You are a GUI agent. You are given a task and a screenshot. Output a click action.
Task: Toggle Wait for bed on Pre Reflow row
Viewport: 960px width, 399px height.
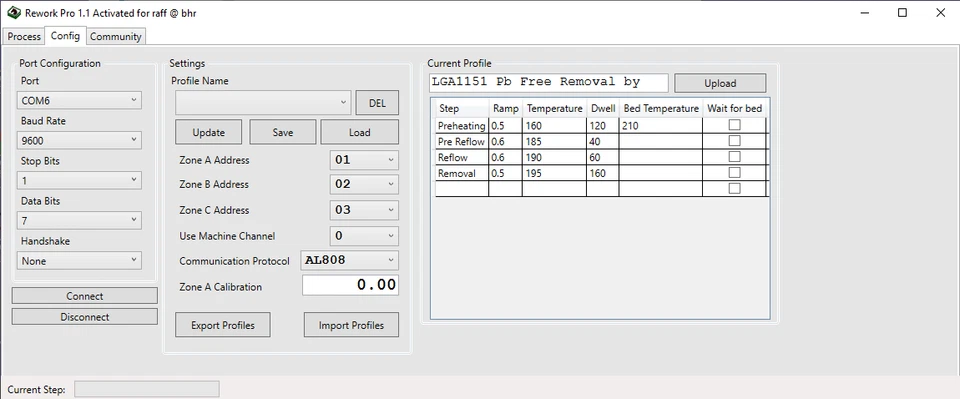pyautogui.click(x=734, y=141)
